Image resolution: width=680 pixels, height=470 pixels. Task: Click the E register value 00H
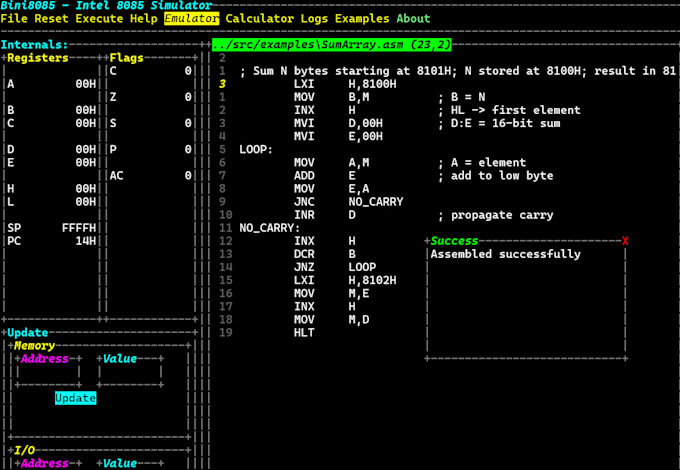(x=85, y=163)
